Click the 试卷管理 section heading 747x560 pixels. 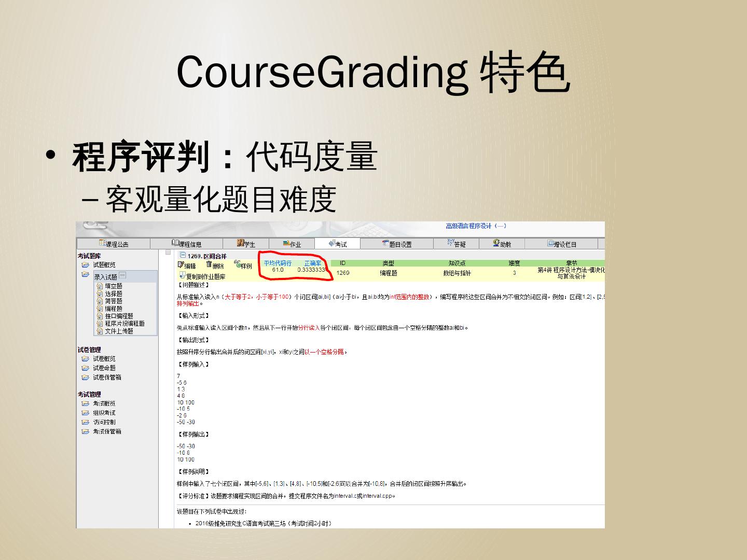[x=89, y=350]
